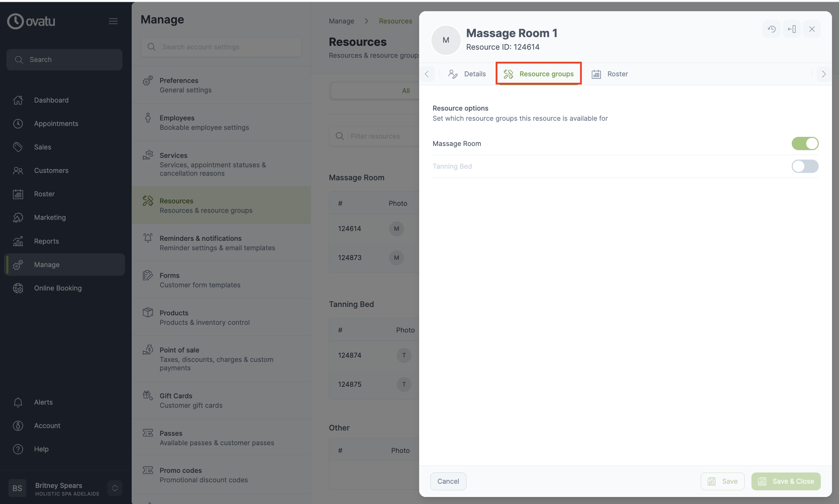Expand the account switcher next to Britney Spears
Viewport: 839px width, 504px height.
pos(114,488)
